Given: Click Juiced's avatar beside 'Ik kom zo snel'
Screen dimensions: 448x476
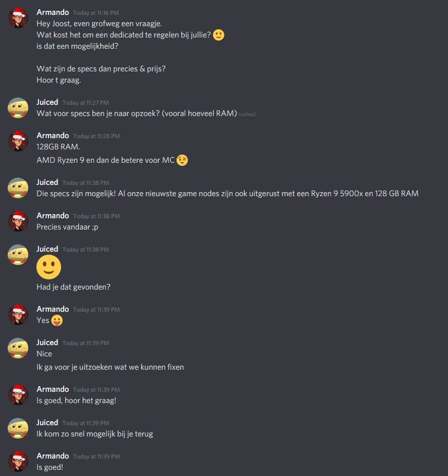Looking at the screenshot, I should point(18,428).
